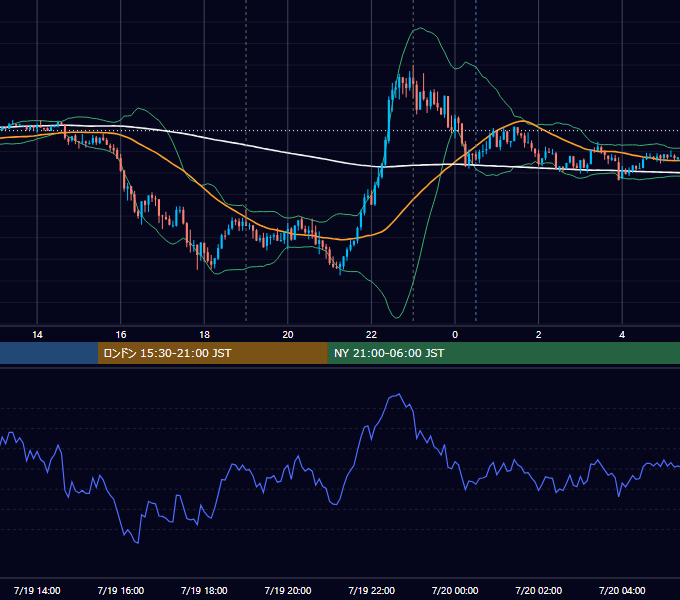The height and width of the screenshot is (600, 680).
Task: Click the hour label 22 on price chart axis
Action: tap(372, 335)
